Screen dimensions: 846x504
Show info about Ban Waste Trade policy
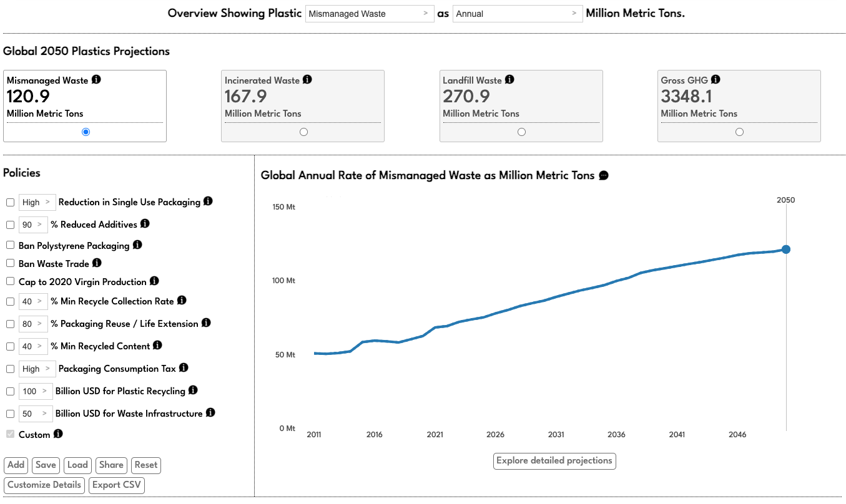point(97,263)
